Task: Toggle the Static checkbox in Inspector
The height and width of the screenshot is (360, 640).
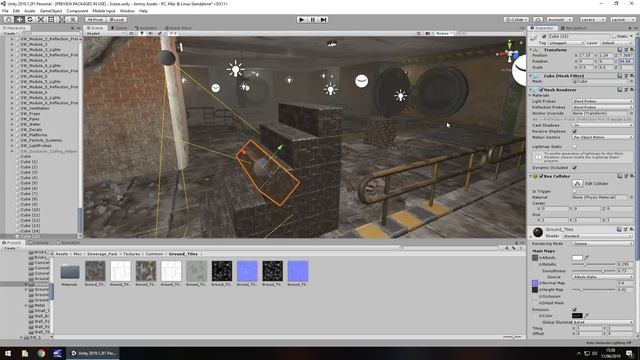Action: click(614, 36)
